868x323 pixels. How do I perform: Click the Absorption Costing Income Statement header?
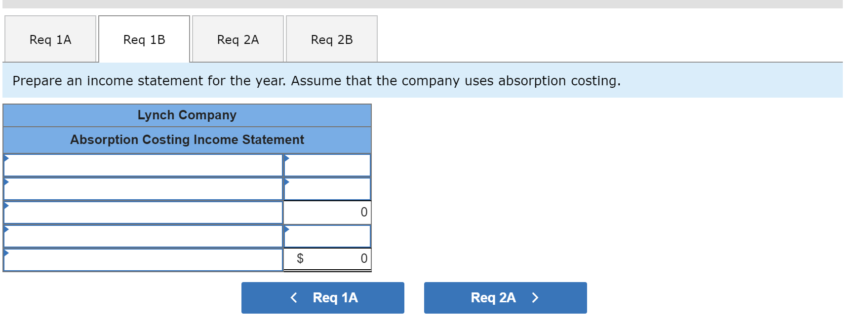tap(187, 140)
